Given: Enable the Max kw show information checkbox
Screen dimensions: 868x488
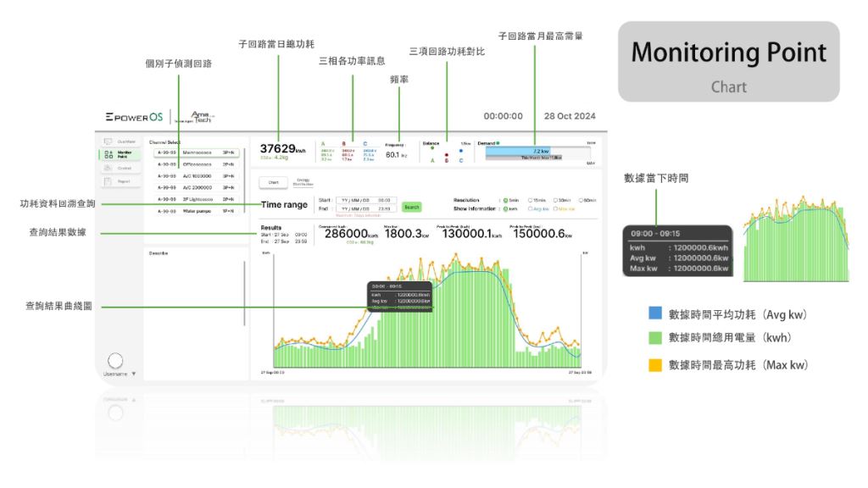Looking at the screenshot, I should point(555,208).
